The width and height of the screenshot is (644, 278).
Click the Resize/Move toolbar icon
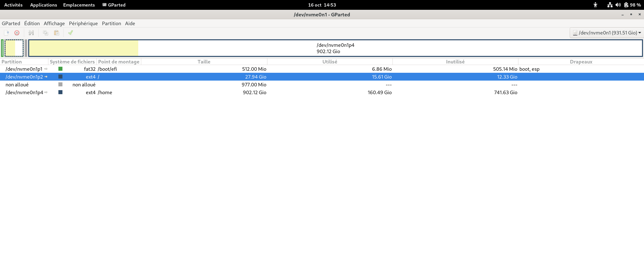[x=31, y=33]
